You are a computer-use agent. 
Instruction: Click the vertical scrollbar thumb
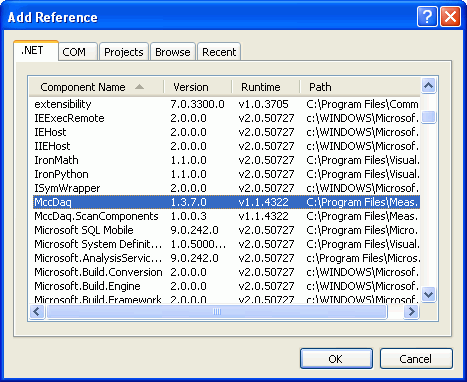click(428, 117)
